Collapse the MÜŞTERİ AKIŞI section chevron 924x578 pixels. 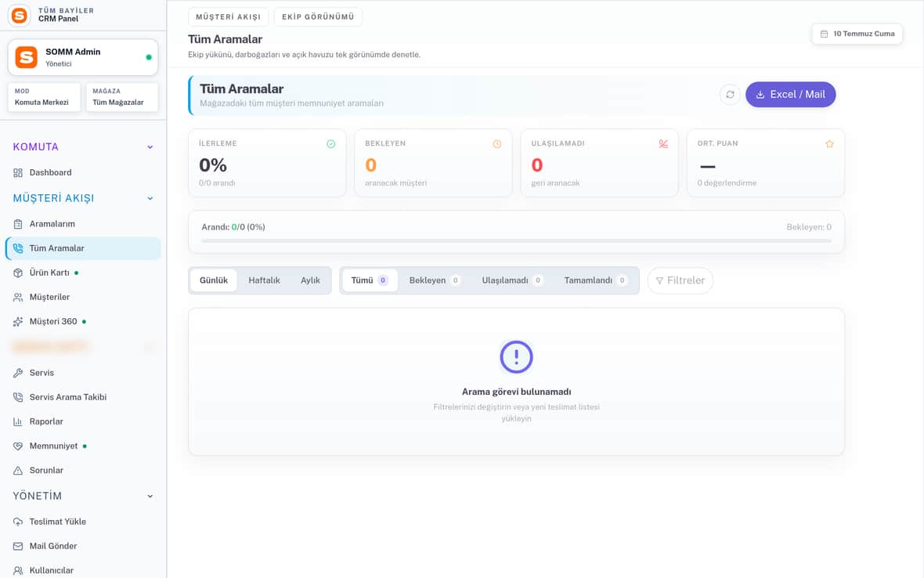[x=150, y=199]
